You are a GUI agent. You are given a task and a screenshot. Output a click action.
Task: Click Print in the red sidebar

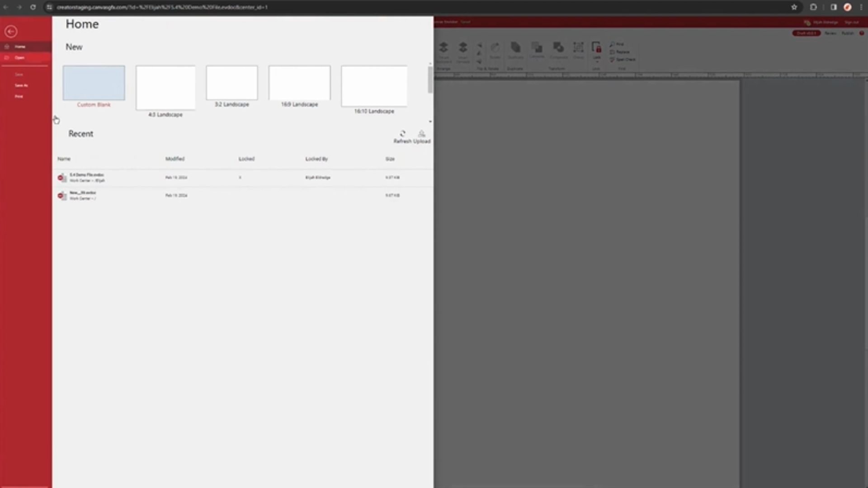(19, 96)
